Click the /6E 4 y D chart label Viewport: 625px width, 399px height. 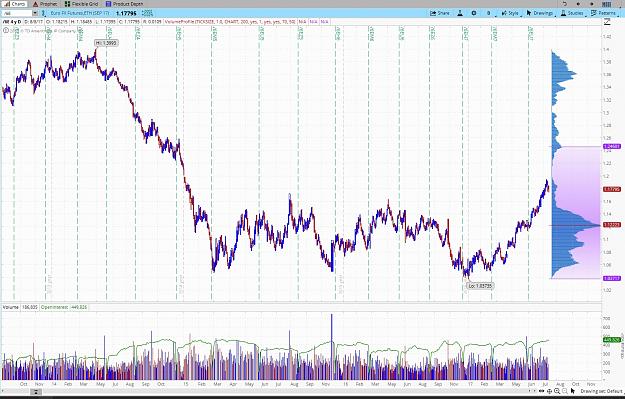point(12,22)
